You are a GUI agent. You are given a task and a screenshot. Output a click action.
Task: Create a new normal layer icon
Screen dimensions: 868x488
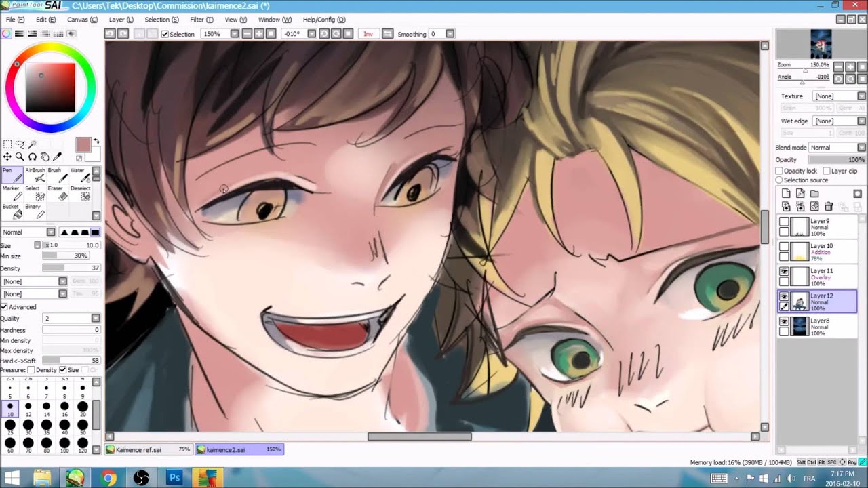click(x=786, y=194)
